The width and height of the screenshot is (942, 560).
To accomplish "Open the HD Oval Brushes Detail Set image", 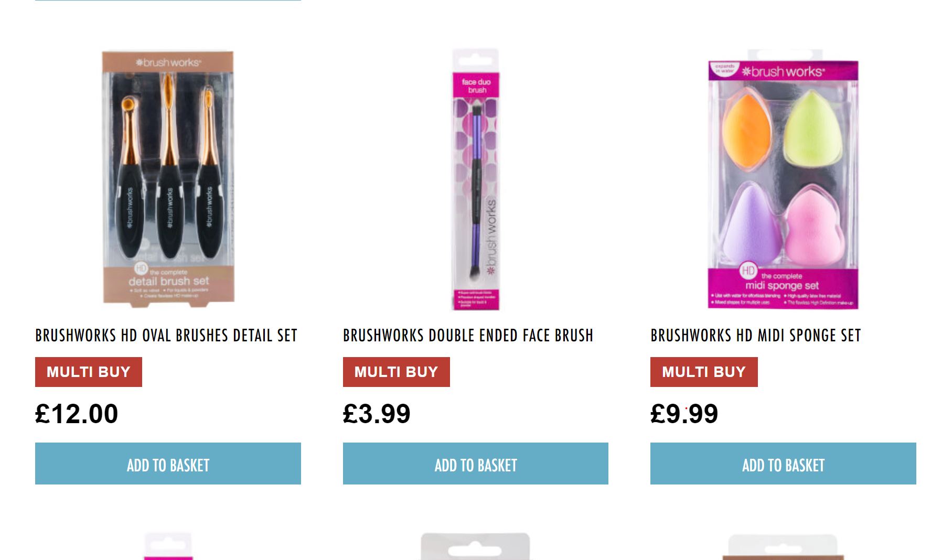I will point(168,178).
